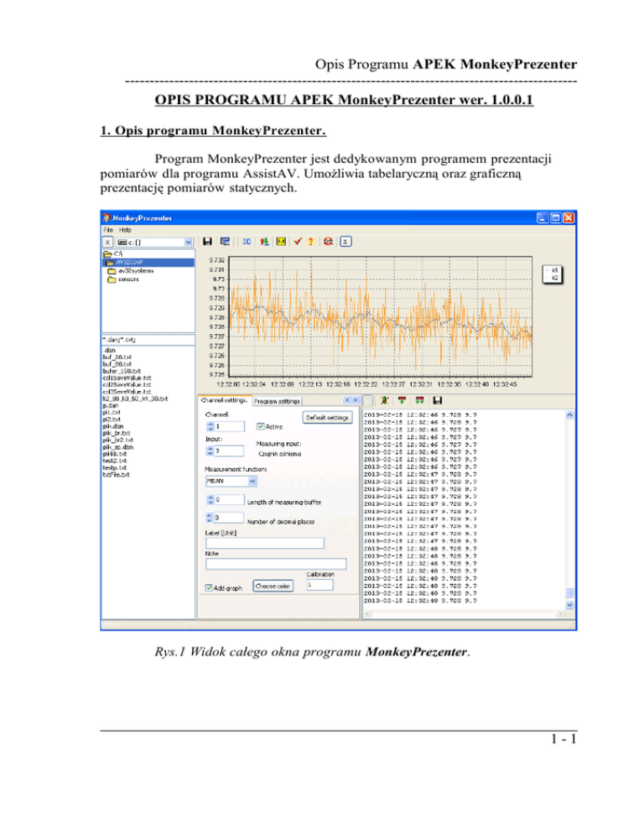The image size is (644, 834).
Task: Toggle the Active checkbox
Action: [261, 426]
